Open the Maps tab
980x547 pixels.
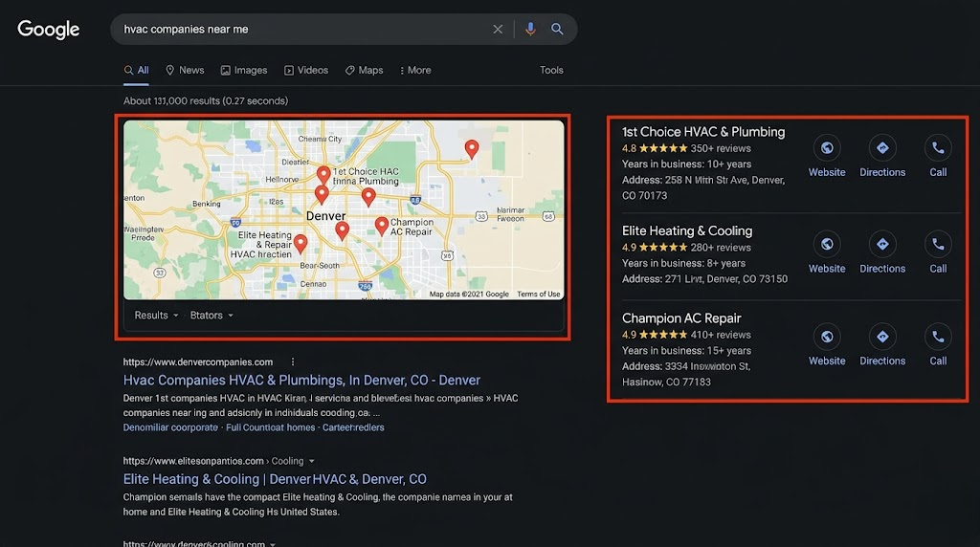[365, 71]
